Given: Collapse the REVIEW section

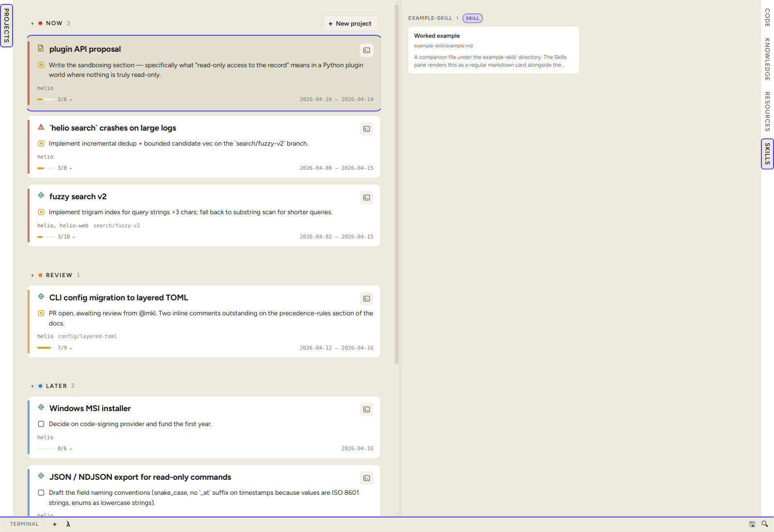Looking at the screenshot, I should [x=32, y=276].
